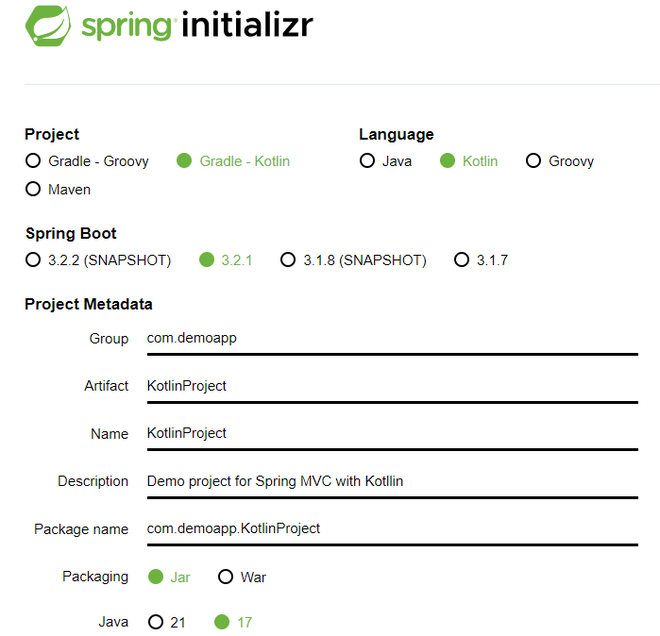Focus the Artifact text field
Viewport: 660px width, 636px height.
coord(390,386)
